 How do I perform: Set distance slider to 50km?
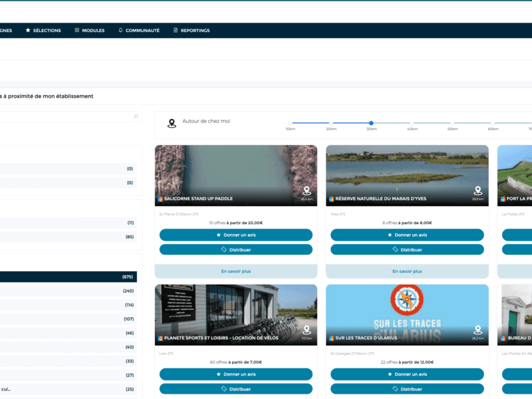coord(452,123)
